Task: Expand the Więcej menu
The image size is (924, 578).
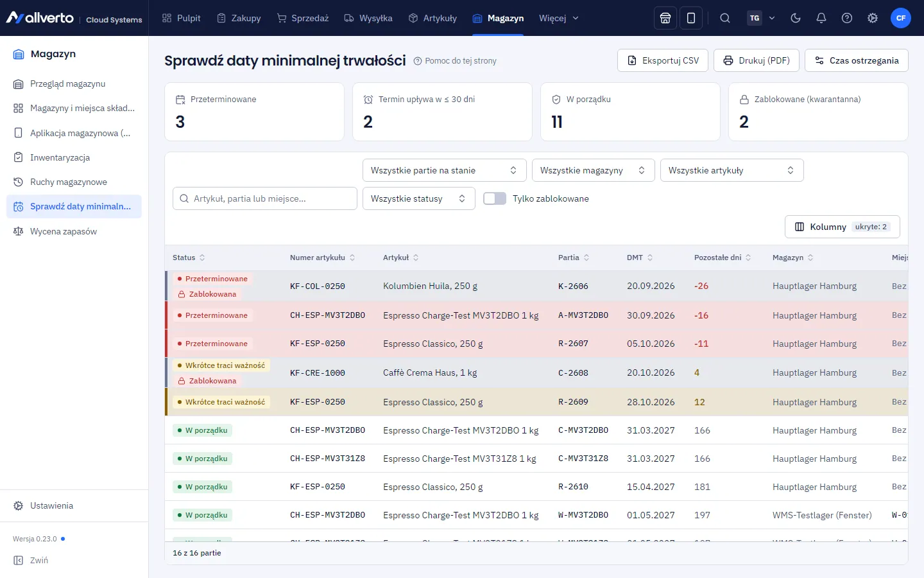Action: [x=559, y=18]
